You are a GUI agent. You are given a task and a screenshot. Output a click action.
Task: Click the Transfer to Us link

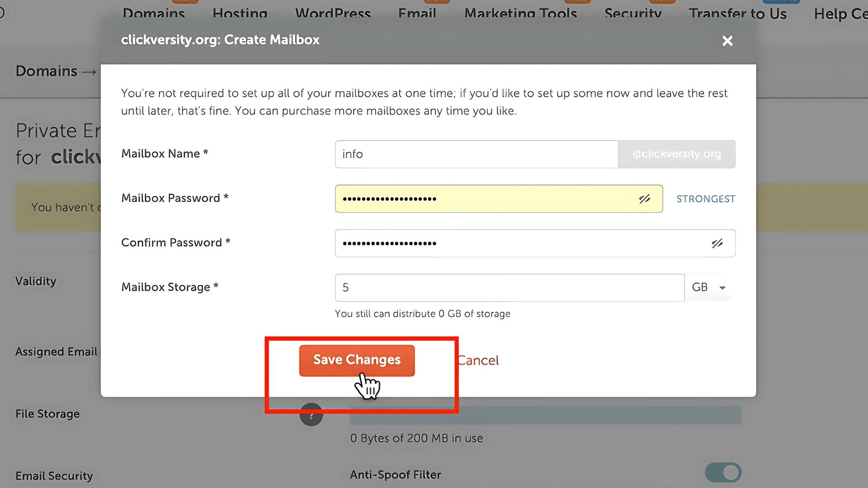pyautogui.click(x=738, y=14)
